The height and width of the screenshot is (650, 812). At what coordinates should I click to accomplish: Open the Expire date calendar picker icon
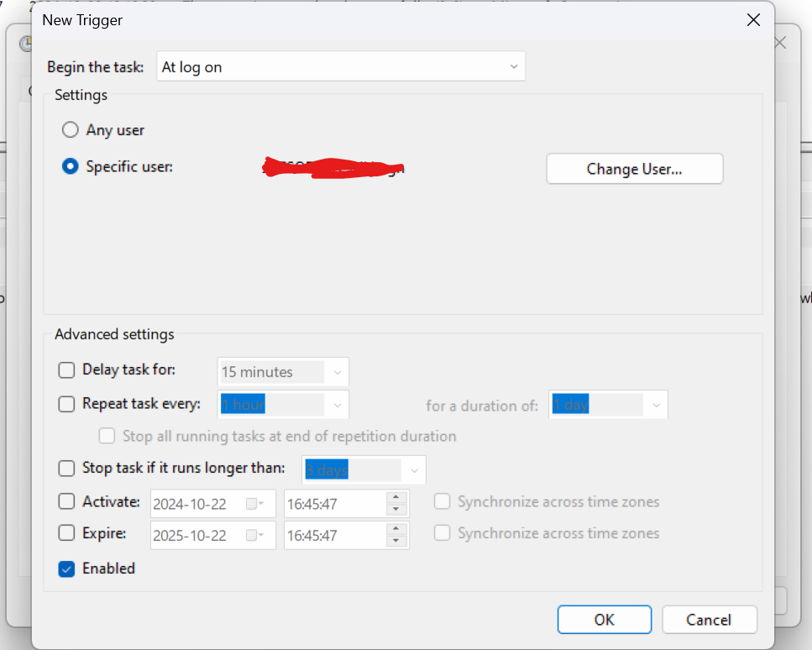254,536
